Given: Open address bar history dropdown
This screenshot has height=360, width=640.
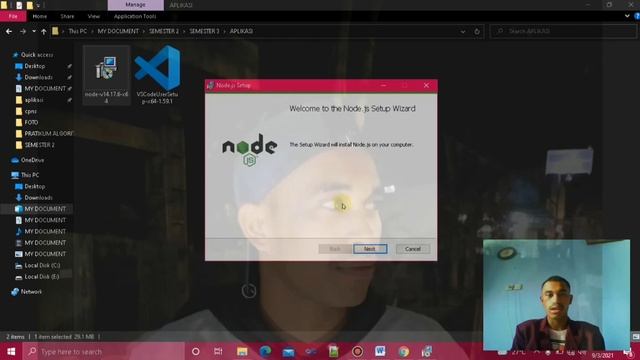Looking at the screenshot, I should (463, 31).
